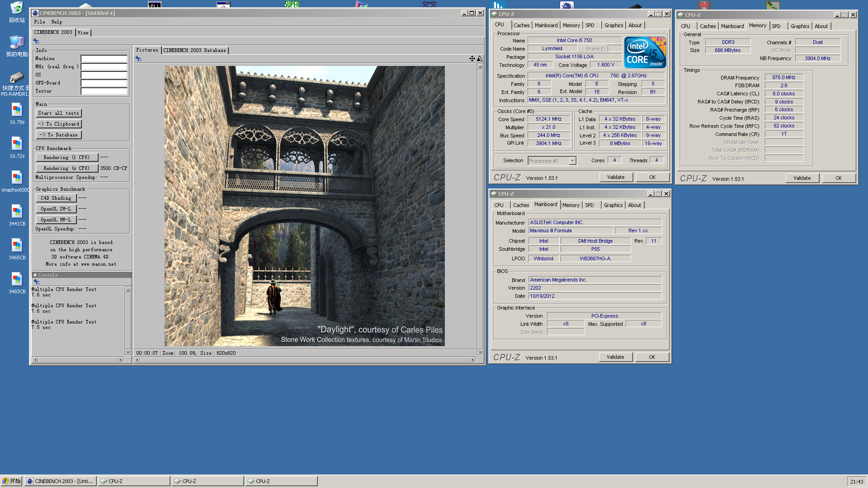Viewport: 868px width, 488px height.
Task: Click the Start button on the taskbar
Action: pos(12,481)
